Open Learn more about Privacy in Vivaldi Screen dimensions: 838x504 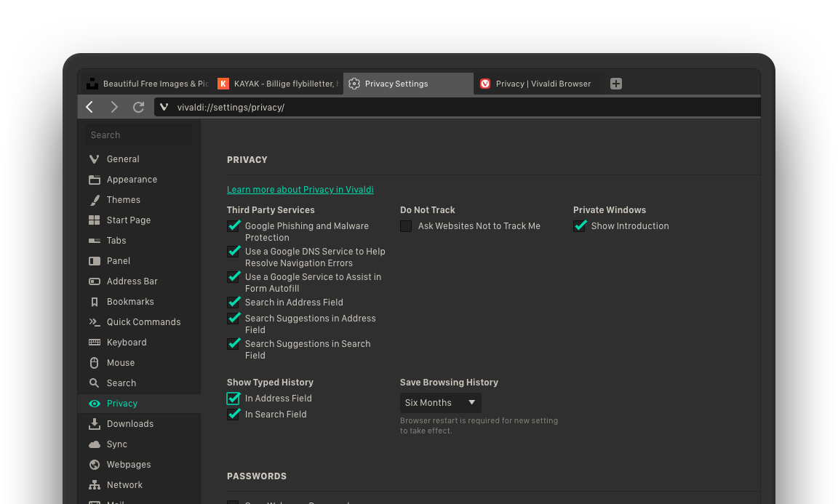300,189
